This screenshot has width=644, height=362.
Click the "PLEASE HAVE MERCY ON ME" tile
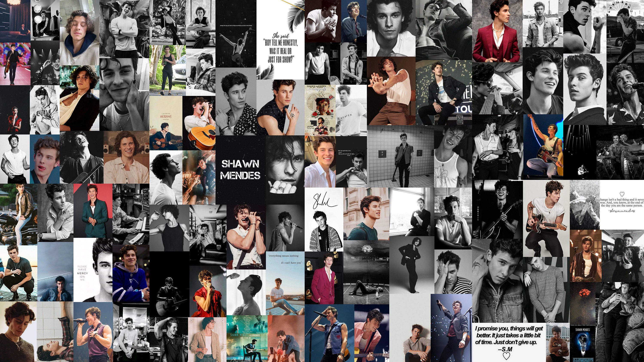[93, 270]
